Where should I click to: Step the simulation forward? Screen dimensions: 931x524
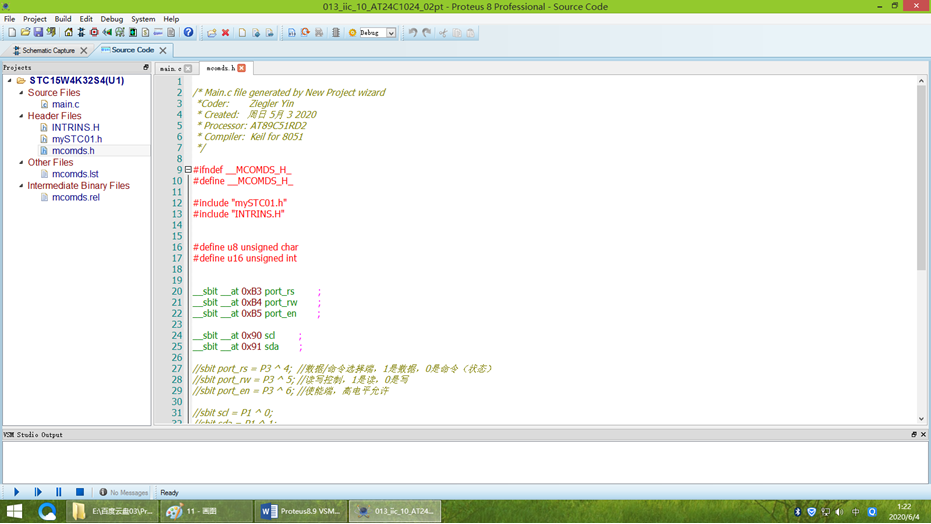pyautogui.click(x=38, y=492)
